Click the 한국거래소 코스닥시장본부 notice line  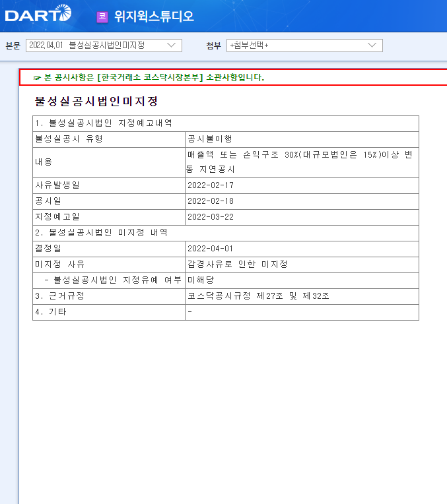point(149,77)
